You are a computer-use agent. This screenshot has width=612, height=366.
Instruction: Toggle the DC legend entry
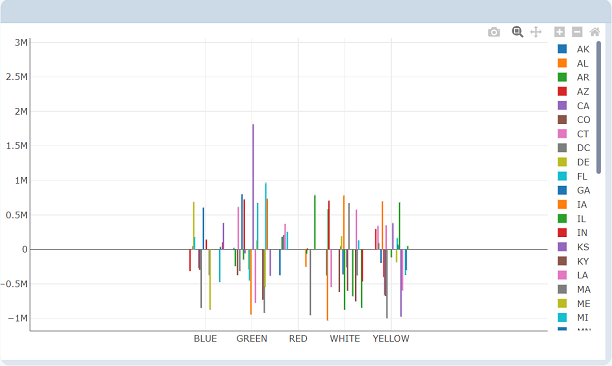point(574,148)
